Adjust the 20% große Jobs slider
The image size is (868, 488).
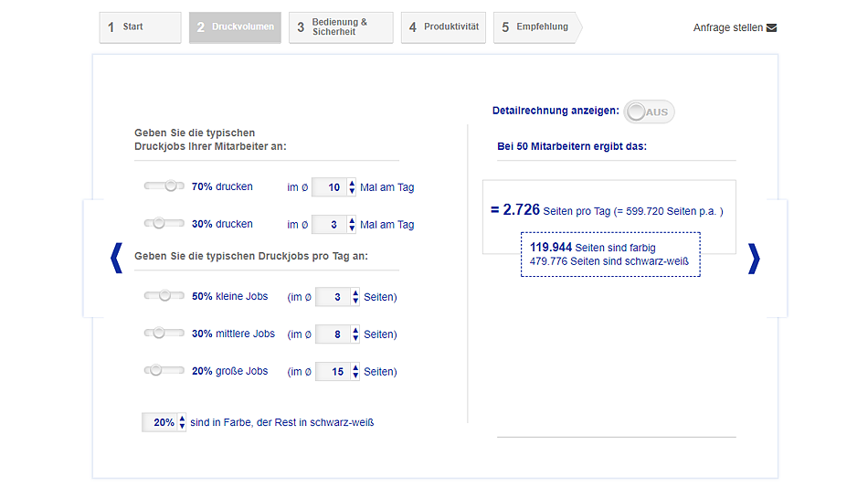click(x=155, y=370)
